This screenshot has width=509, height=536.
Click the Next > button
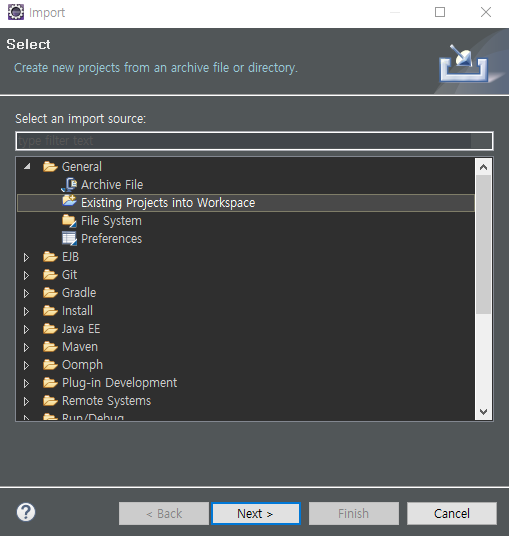tap(256, 513)
